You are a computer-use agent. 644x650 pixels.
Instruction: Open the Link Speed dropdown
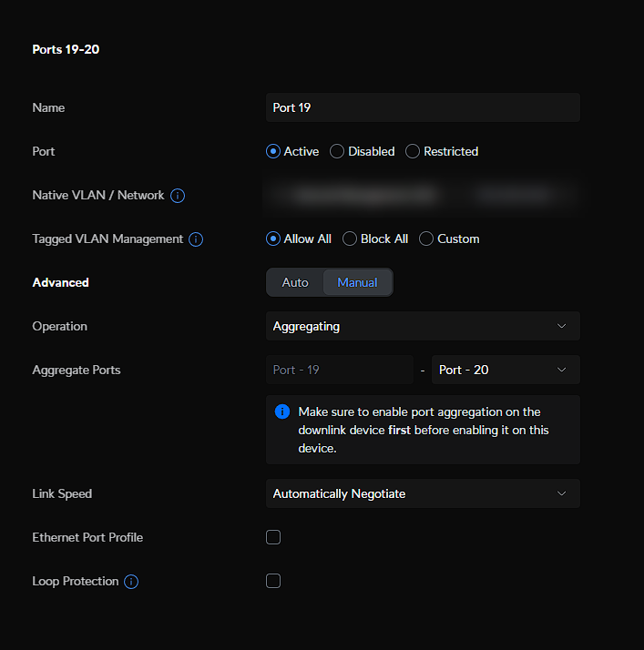pos(423,493)
